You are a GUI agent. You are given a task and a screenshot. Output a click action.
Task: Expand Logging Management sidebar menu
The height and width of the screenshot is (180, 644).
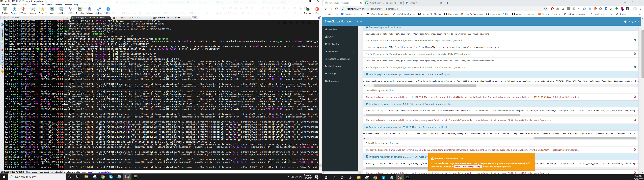point(340,59)
